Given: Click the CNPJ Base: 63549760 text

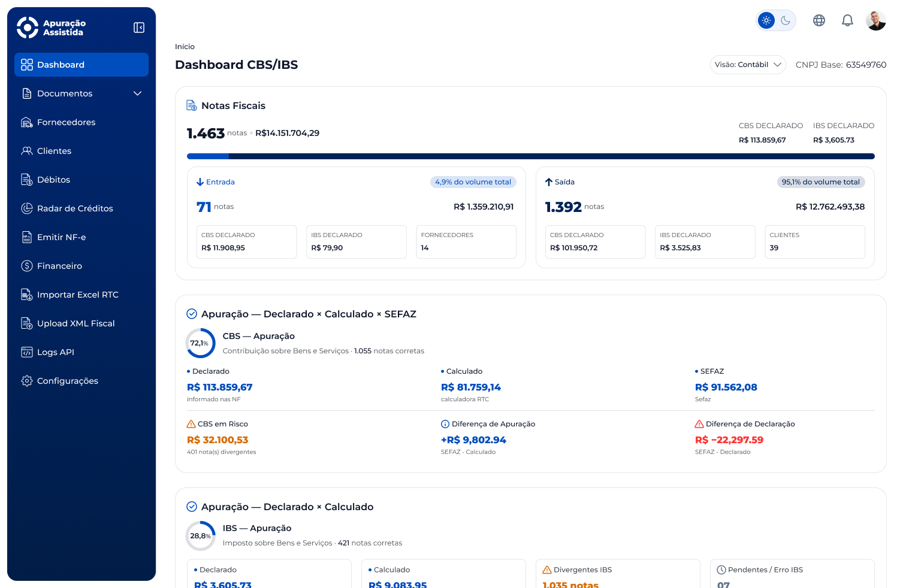Looking at the screenshot, I should [841, 65].
